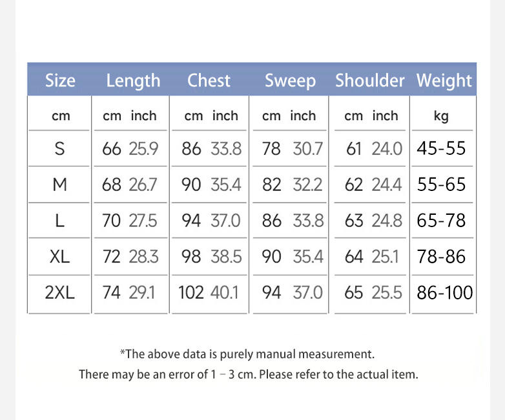Select the 24.0 inch shoulder value

click(387, 148)
